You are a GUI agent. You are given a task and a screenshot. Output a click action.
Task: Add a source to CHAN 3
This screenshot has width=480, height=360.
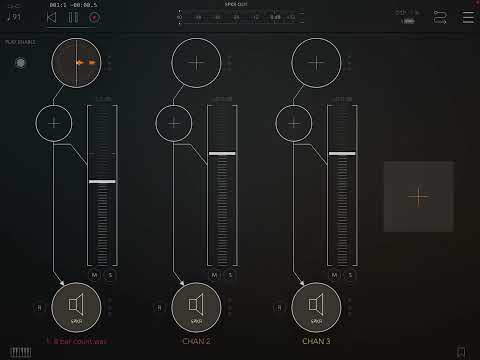316,63
